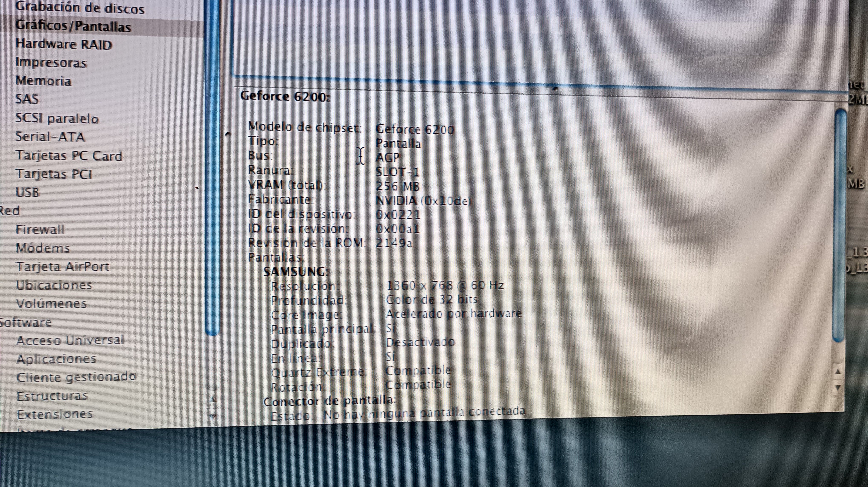
Task: Select Tarjetas PCI entry
Action: pyautogui.click(x=54, y=174)
